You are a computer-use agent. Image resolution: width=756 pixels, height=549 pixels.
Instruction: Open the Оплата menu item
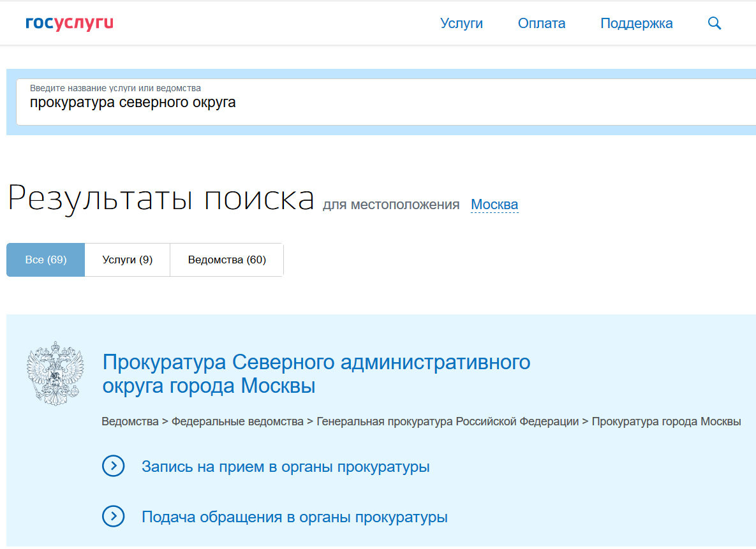coord(542,23)
